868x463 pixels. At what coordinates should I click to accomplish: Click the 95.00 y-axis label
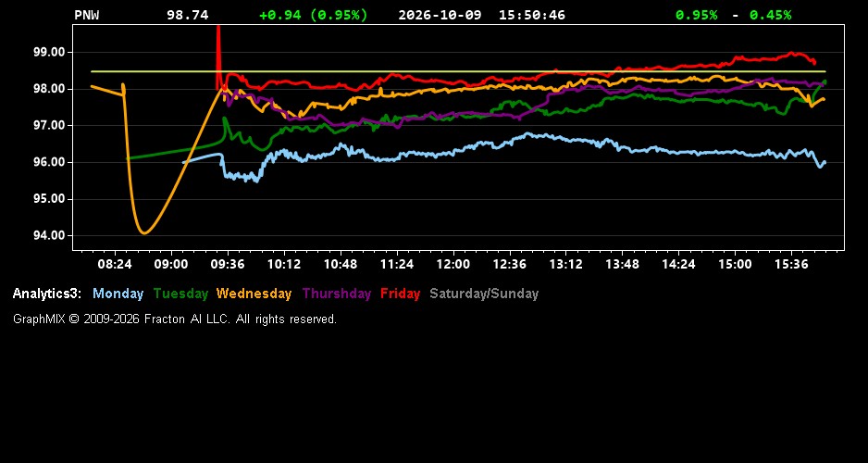coord(50,199)
